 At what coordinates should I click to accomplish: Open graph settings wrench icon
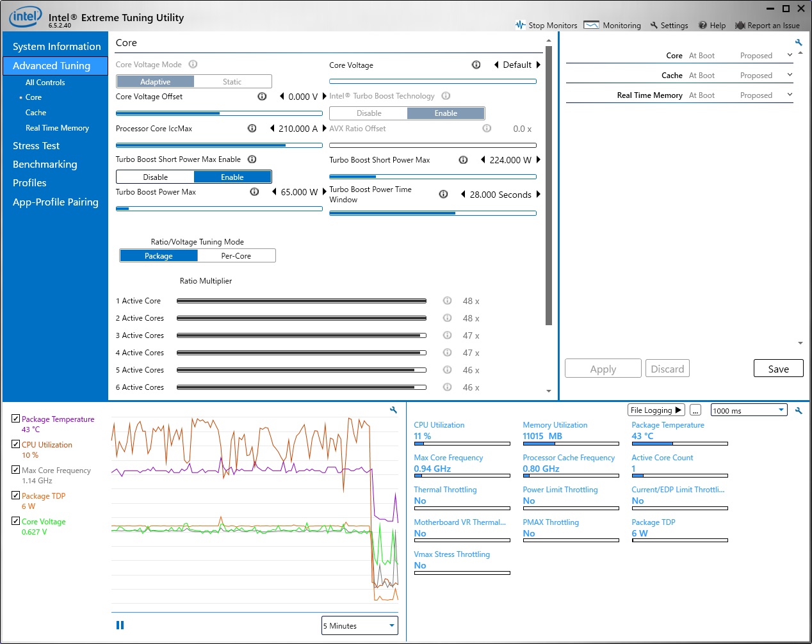(393, 410)
